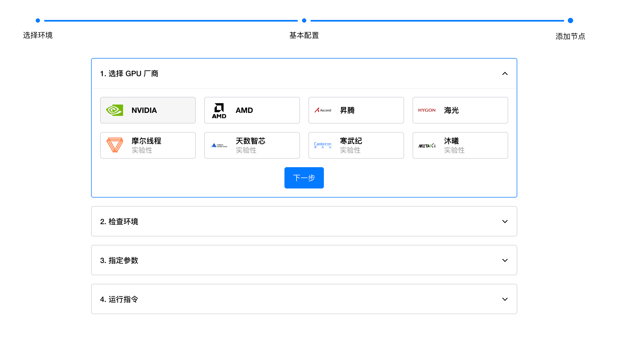Click the NVIDIA green eye logo
Viewport: 644px width, 353px height.
pos(115,110)
